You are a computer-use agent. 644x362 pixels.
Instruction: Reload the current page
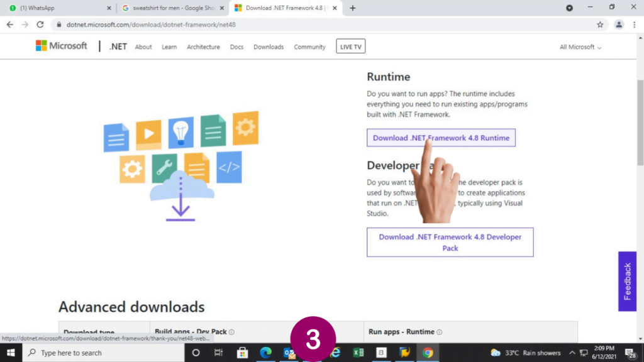[40, 25]
